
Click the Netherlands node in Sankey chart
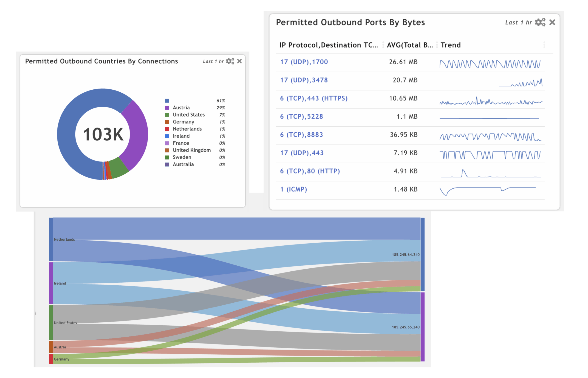51,239
